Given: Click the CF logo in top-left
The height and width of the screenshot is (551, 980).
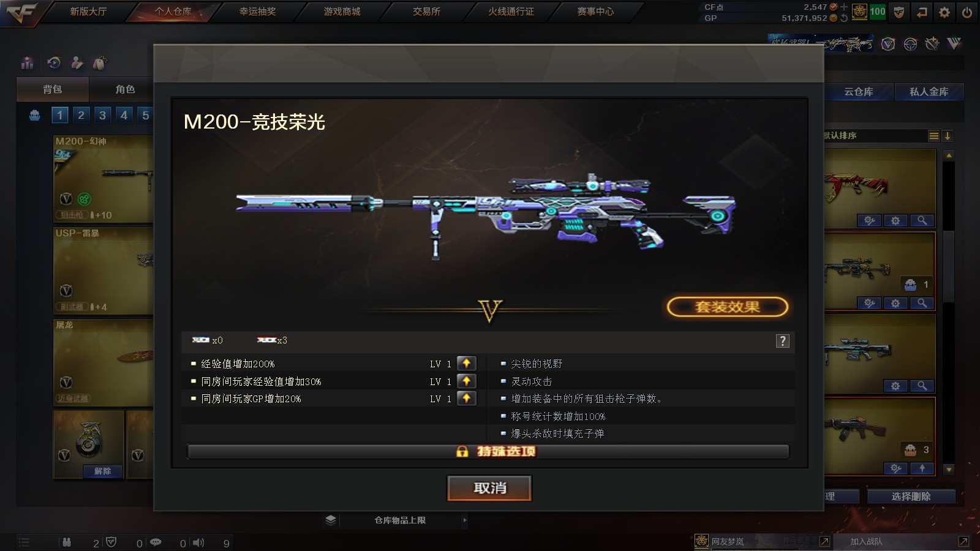Looking at the screenshot, I should point(21,12).
